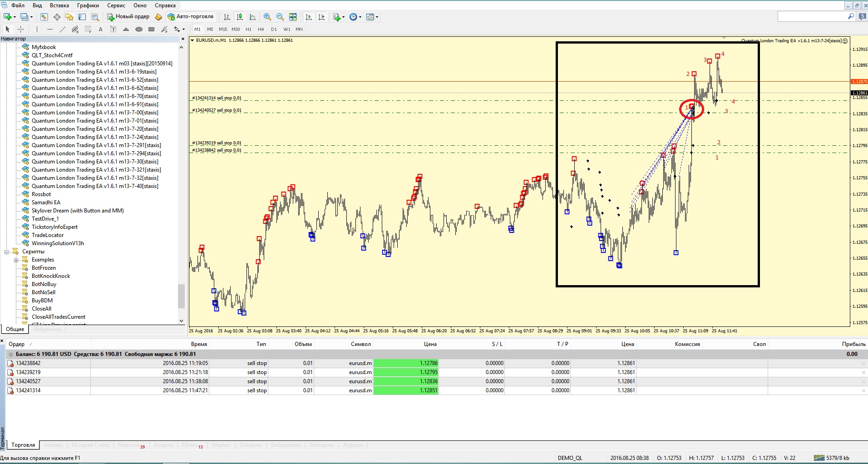Screen dimensions: 868x464
Task: Open the periodicity clock dropdown arrow
Action: (x=360, y=17)
